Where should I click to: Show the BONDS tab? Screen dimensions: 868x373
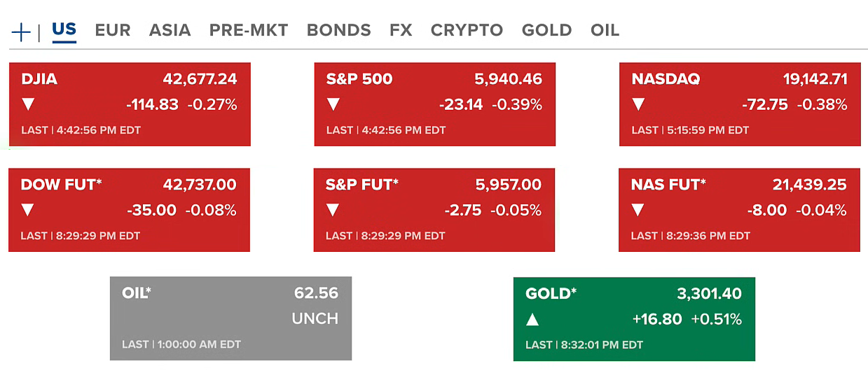[x=339, y=31]
